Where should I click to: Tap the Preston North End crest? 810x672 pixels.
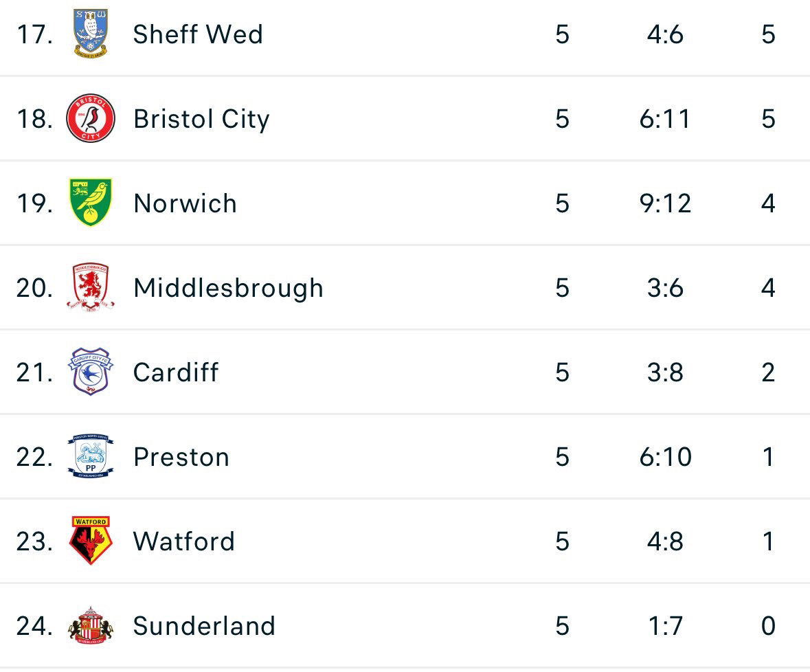pos(91,456)
